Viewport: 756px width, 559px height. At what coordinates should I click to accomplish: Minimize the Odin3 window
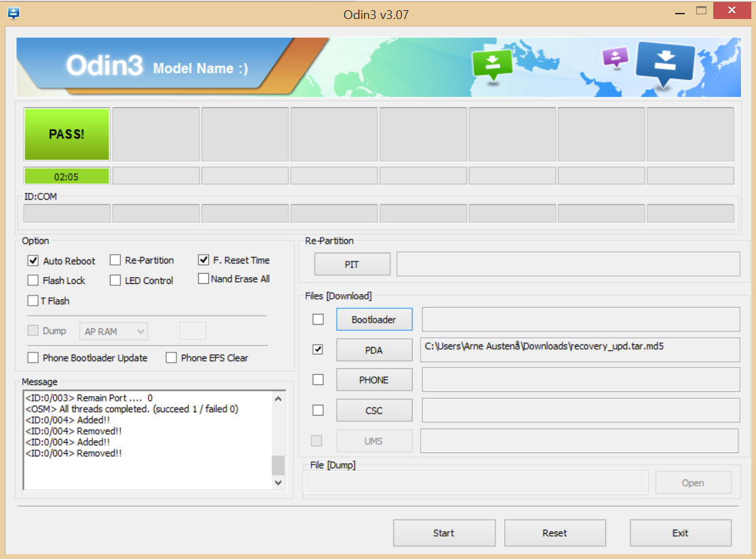pos(680,13)
